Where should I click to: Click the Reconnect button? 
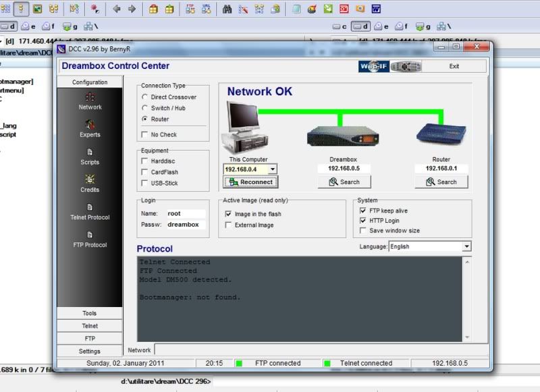tap(250, 182)
